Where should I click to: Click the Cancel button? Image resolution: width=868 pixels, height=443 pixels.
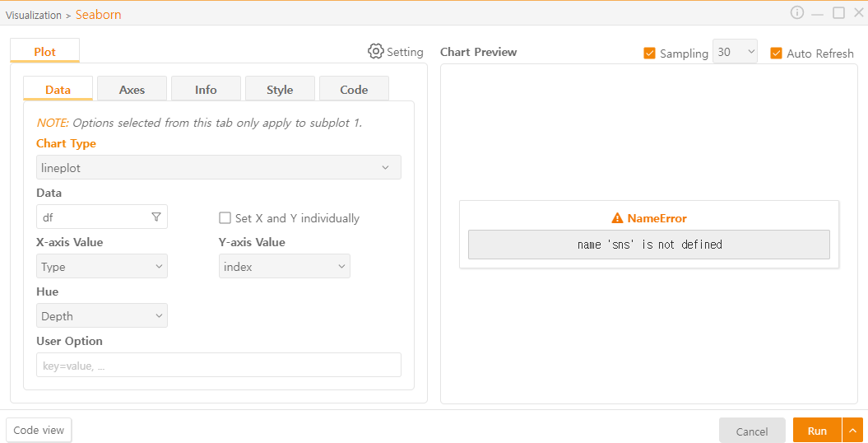click(x=752, y=431)
